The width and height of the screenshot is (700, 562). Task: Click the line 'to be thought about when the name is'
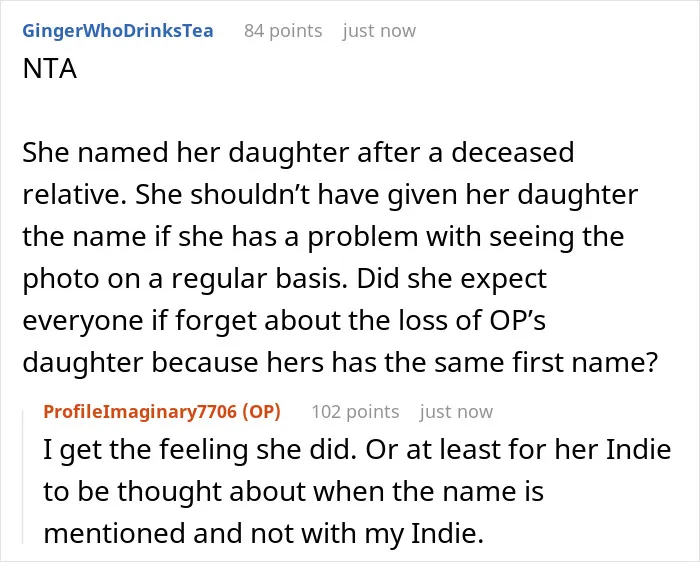pos(293,491)
